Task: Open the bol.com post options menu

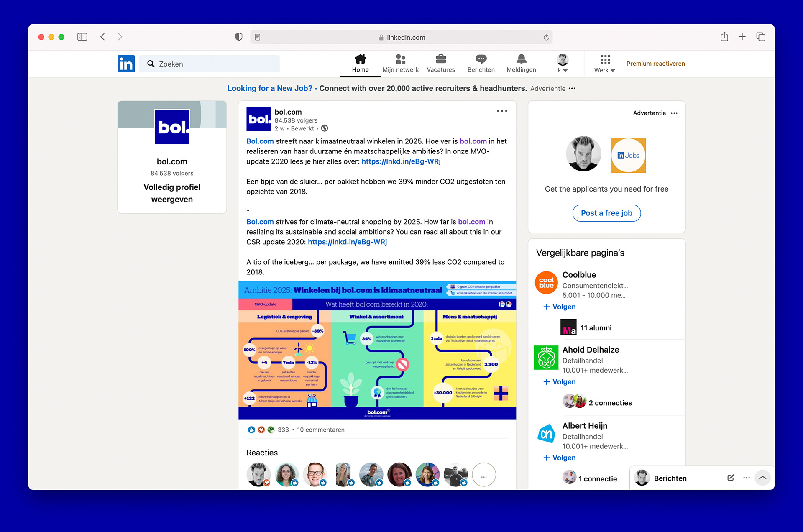Action: pos(502,111)
